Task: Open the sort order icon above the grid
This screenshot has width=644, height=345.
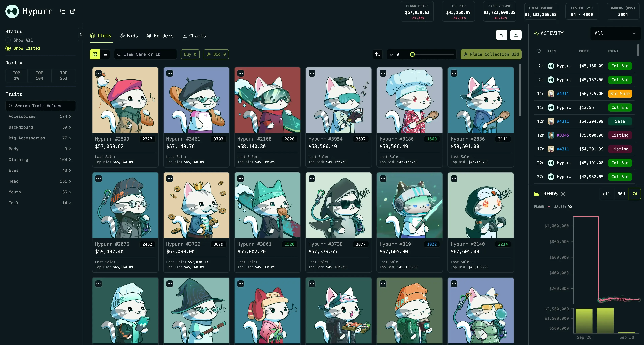Action: point(377,54)
